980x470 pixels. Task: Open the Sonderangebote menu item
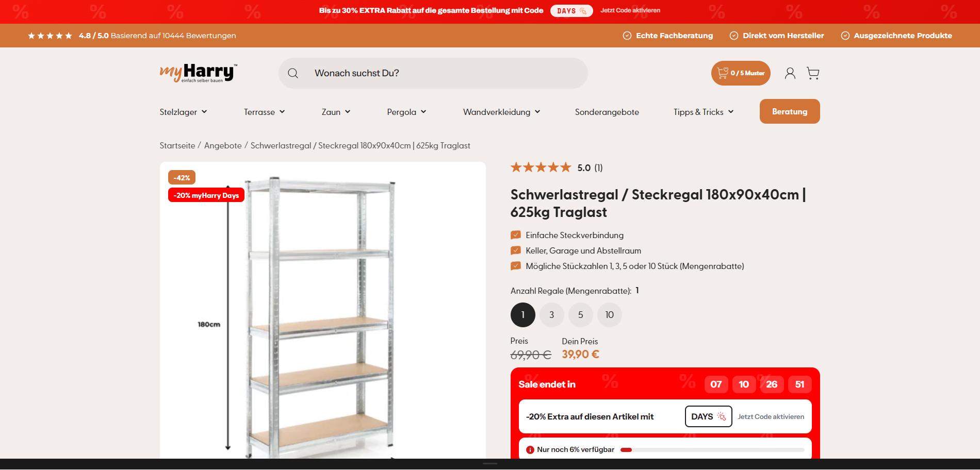click(607, 112)
